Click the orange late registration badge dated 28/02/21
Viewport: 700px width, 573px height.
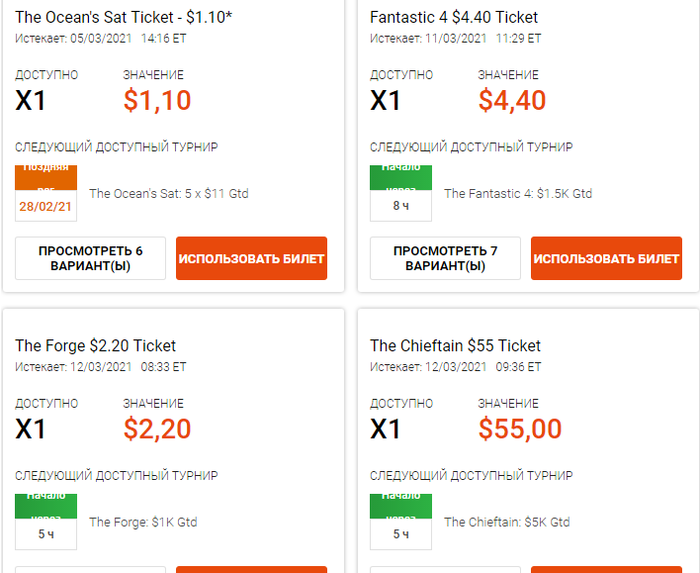pos(47,193)
